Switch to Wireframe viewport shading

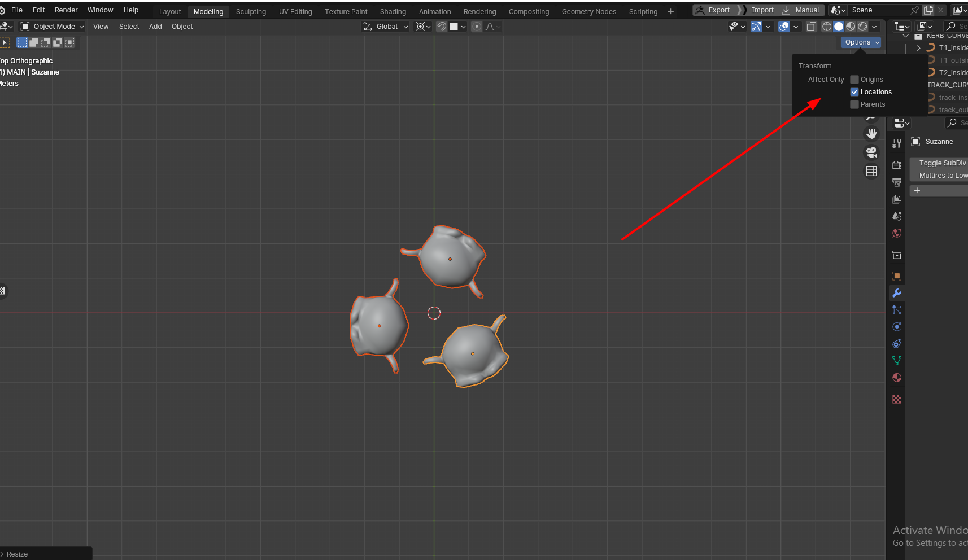click(x=827, y=27)
